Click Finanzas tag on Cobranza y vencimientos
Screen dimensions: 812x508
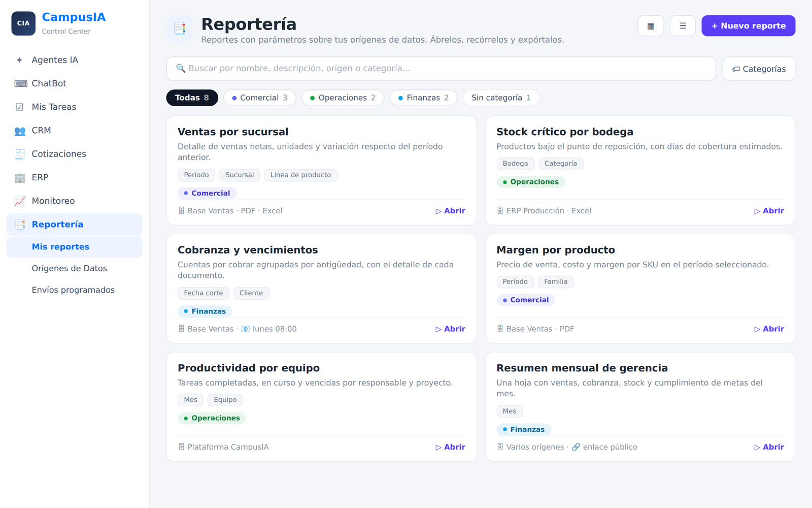205,311
